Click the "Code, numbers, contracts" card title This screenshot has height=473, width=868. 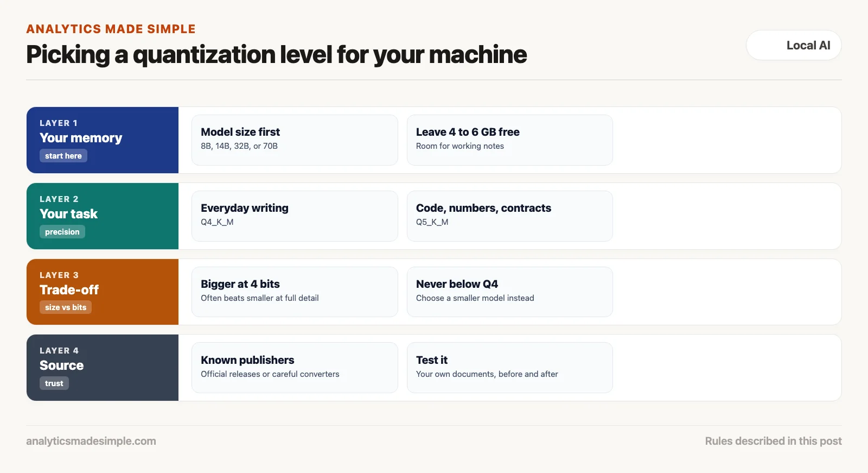pos(483,208)
